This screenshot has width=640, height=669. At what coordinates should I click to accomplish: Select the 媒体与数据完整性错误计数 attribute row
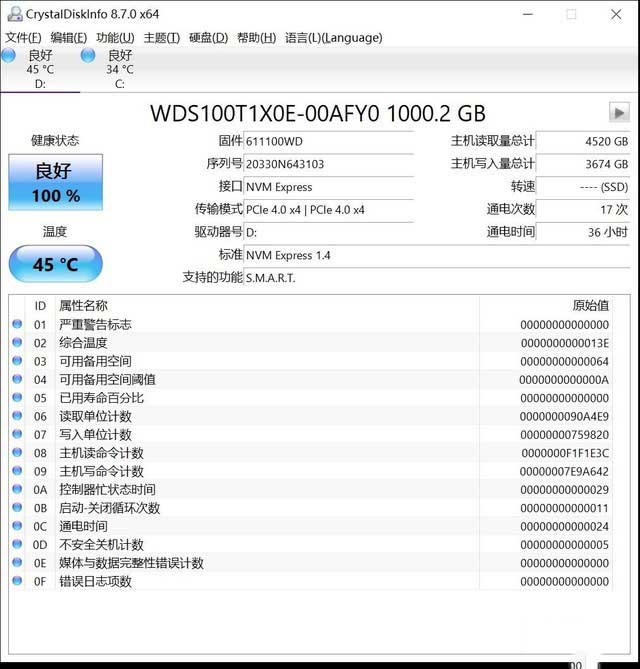[311, 563]
